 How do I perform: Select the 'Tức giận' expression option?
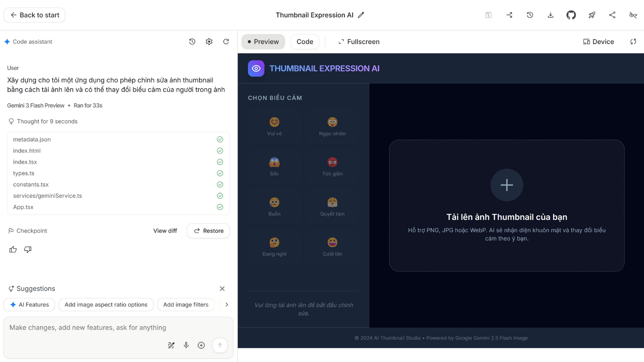click(332, 166)
